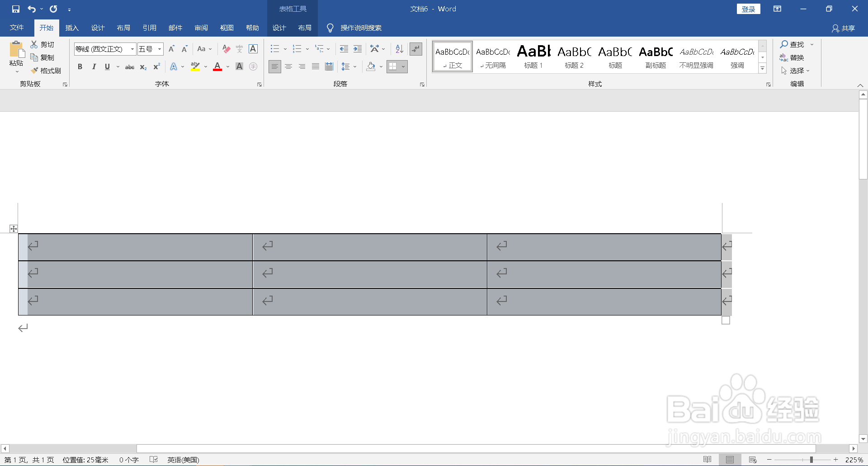Center align text
Screen dimensions: 868x466
coord(288,66)
